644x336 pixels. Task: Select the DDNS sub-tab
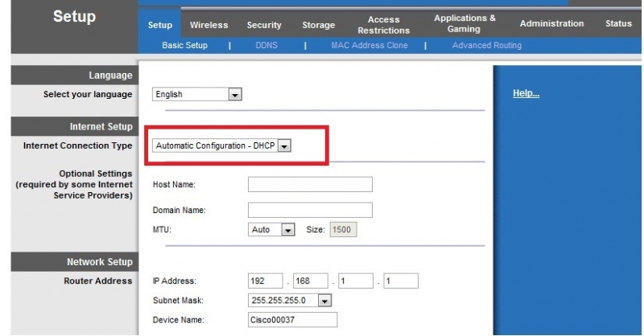pos(266,46)
